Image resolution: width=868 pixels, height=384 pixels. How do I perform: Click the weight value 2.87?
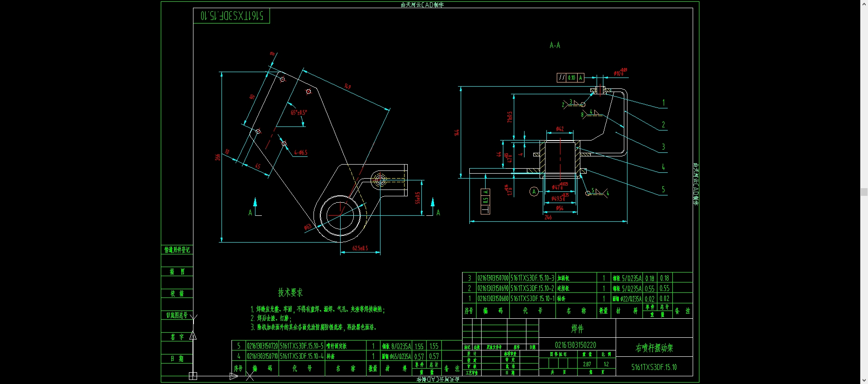(x=587, y=364)
